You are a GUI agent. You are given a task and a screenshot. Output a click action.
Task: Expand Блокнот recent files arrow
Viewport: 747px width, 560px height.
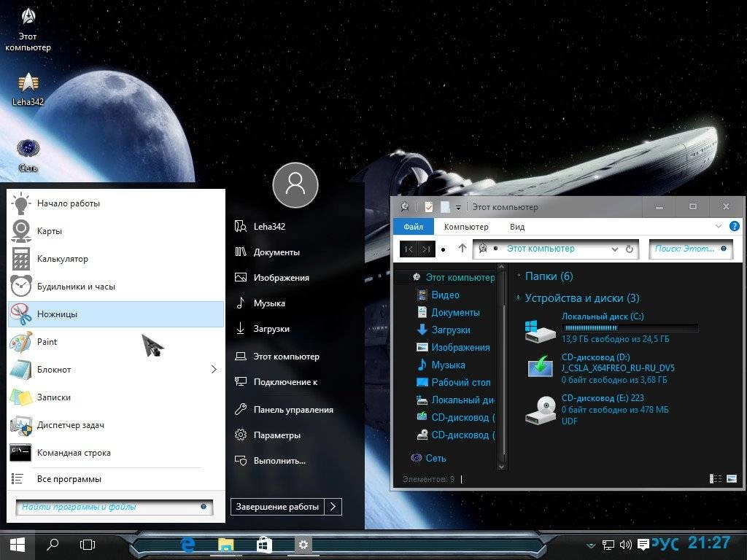pos(214,370)
